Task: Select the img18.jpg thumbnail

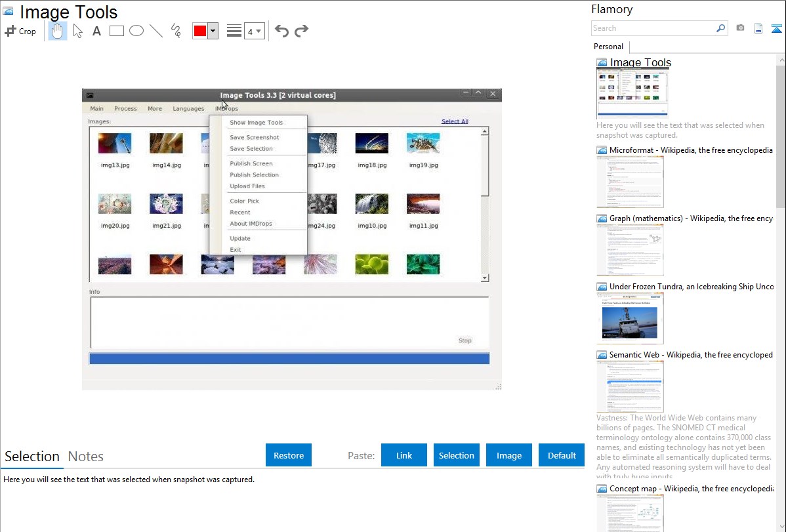Action: (x=371, y=144)
